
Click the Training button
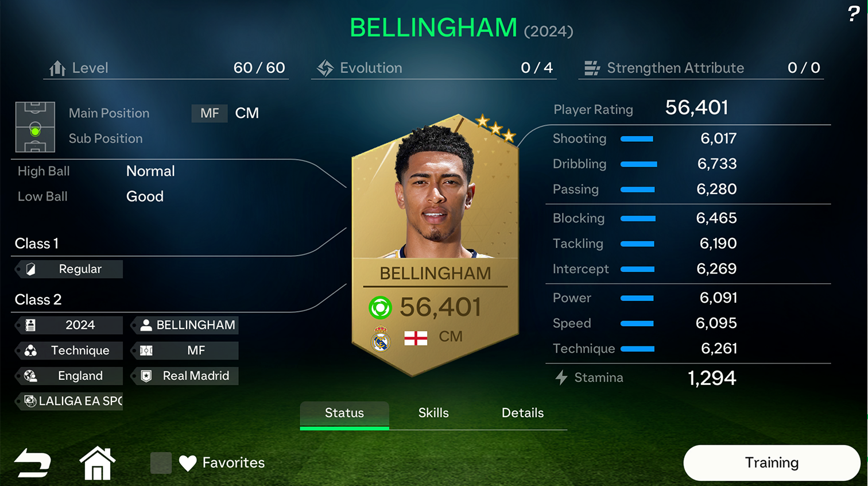(x=772, y=463)
